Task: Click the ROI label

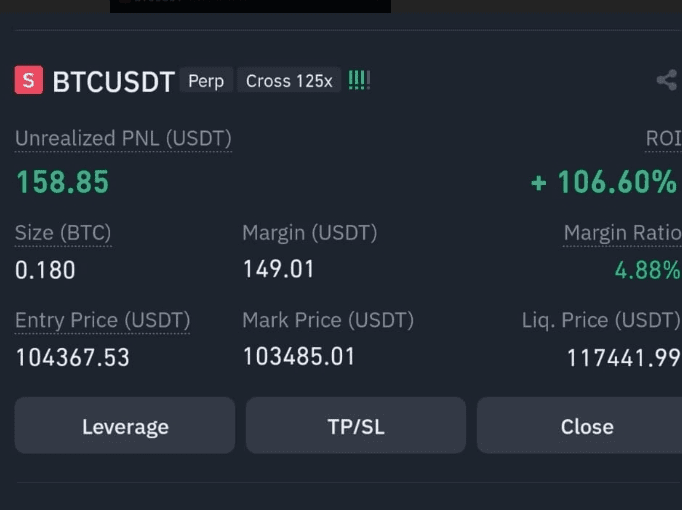Action: [663, 138]
